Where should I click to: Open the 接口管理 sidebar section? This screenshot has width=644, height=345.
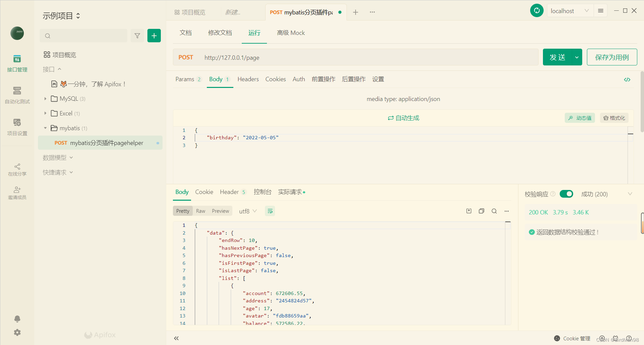(x=17, y=63)
